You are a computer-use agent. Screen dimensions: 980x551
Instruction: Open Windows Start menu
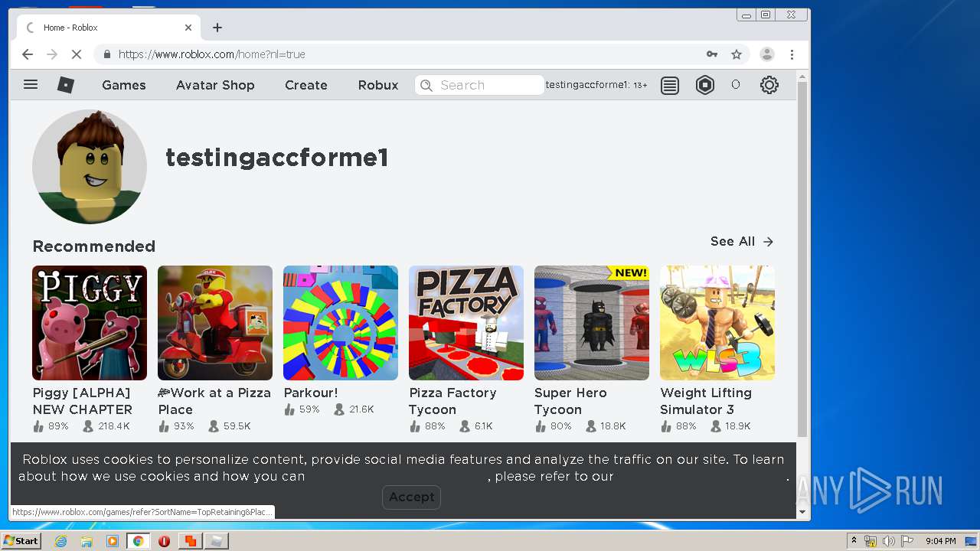click(x=21, y=541)
